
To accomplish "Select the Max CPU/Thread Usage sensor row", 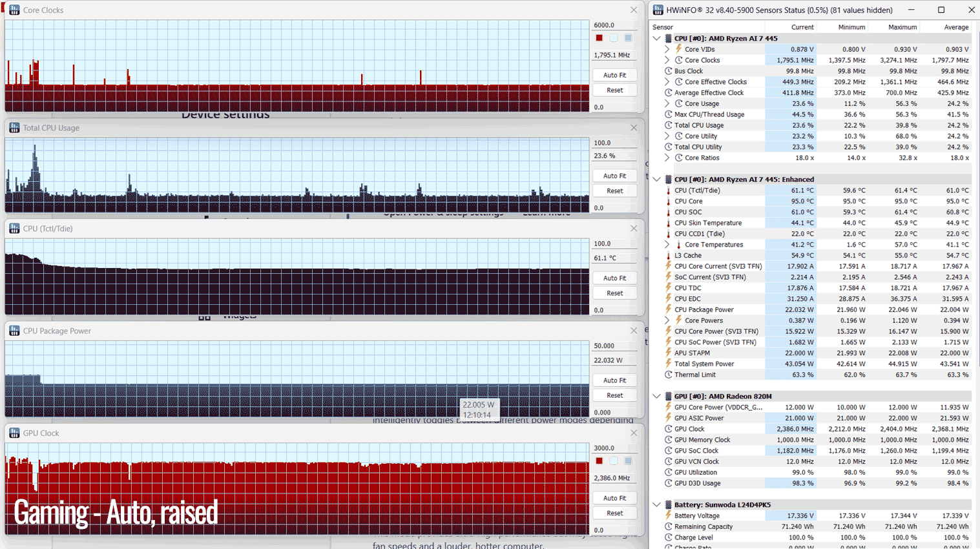I will pyautogui.click(x=811, y=114).
